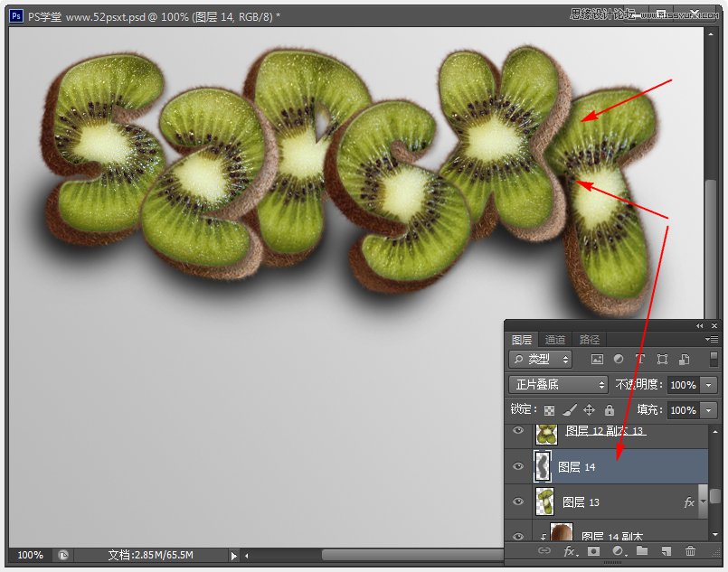Collapse the layers panel with double arrows

700,326
